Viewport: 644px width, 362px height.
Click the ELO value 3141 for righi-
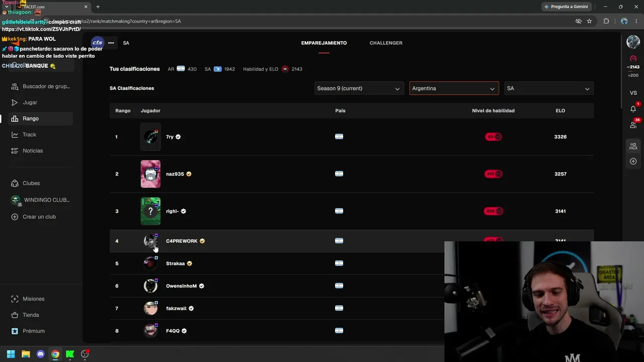(x=560, y=211)
